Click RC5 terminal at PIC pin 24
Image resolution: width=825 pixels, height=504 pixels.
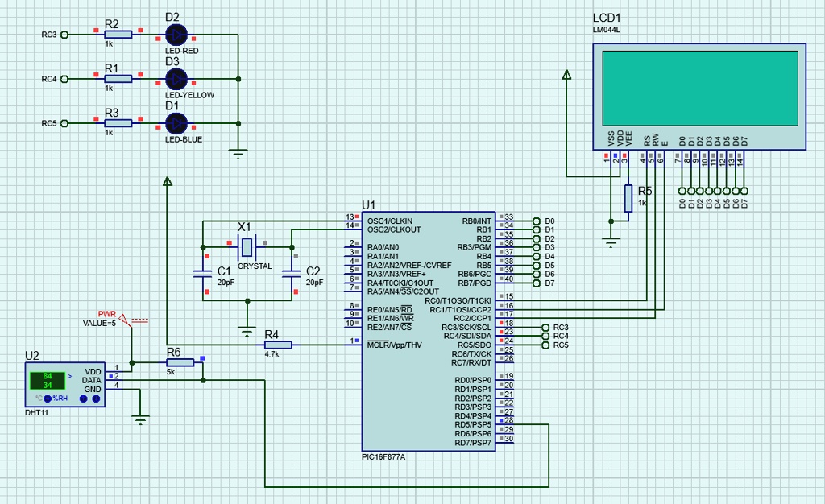[545, 345]
